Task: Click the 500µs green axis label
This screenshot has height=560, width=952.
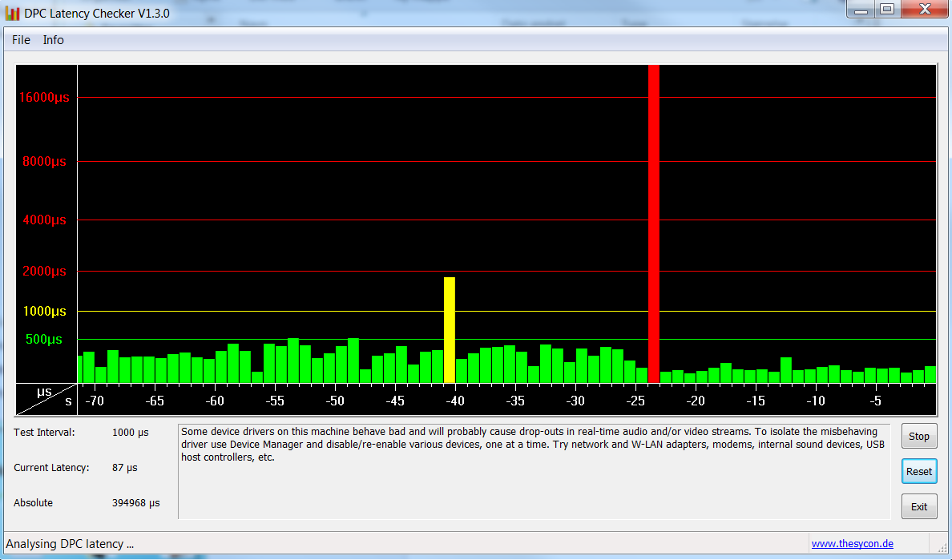Action: tap(44, 339)
